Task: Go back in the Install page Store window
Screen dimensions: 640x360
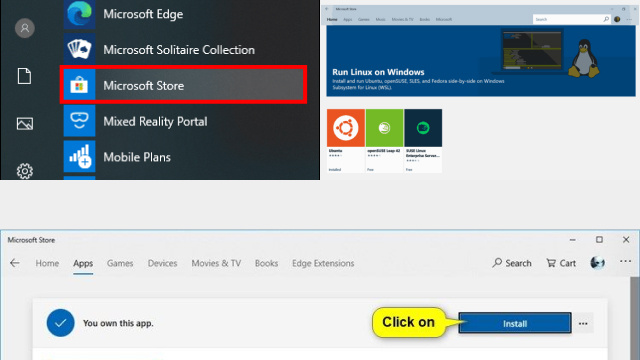Action: pyautogui.click(x=15, y=263)
